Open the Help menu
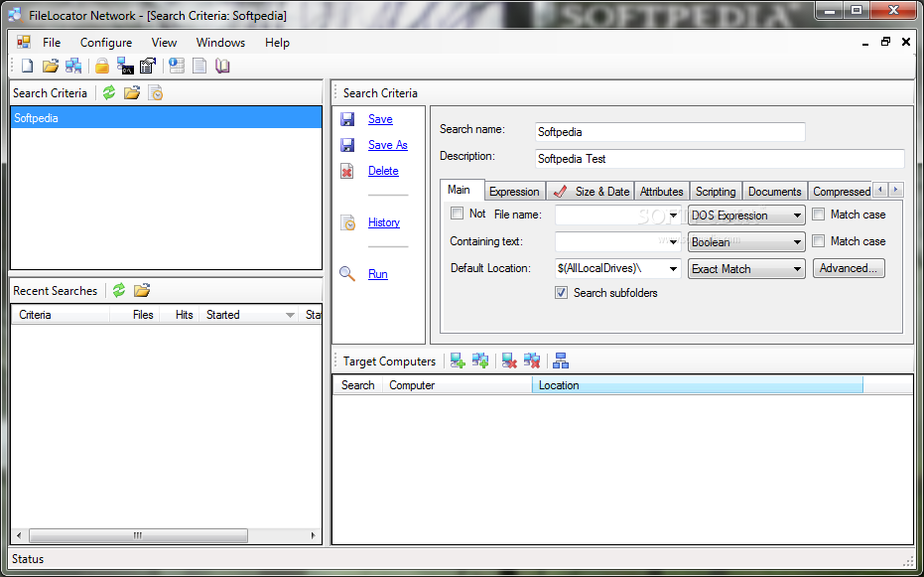 (277, 43)
